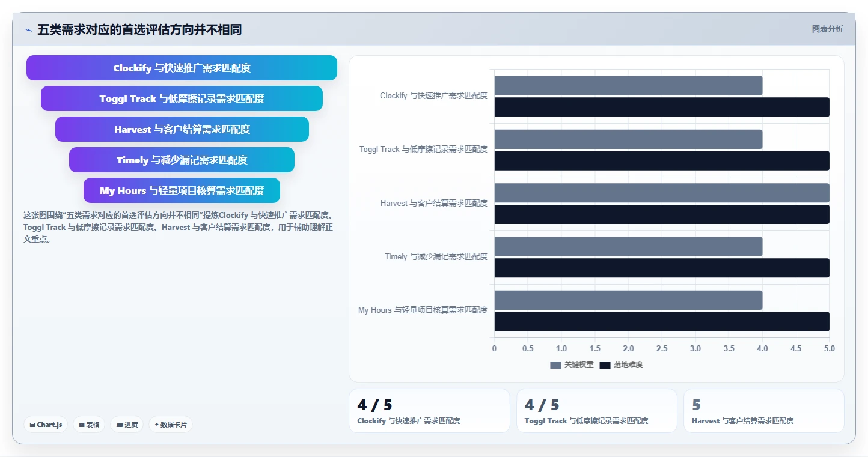This screenshot has height=457, width=868.
Task: Click the x-axis tick label 0
Action: coord(494,348)
